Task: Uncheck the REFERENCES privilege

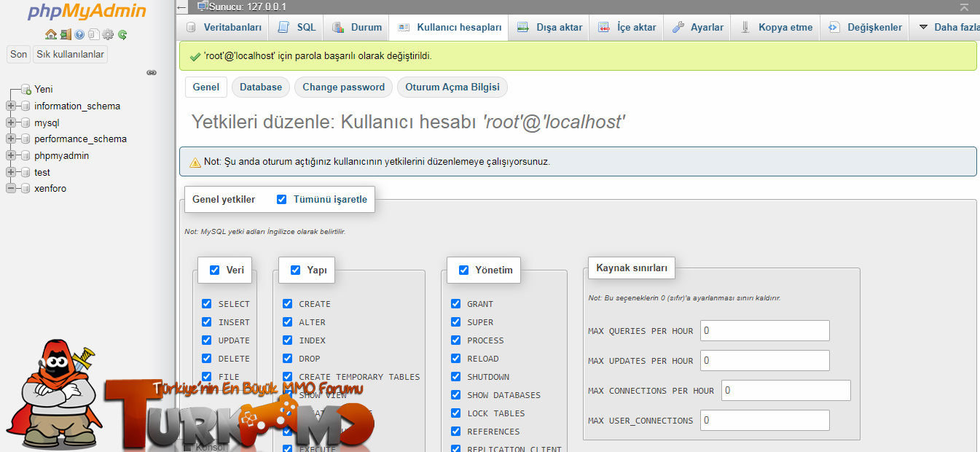Action: pyautogui.click(x=455, y=432)
